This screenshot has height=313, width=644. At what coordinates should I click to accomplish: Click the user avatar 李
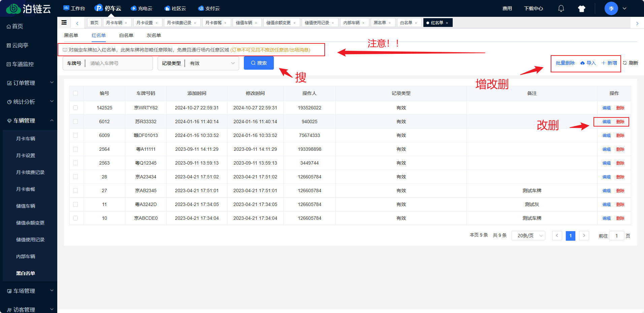pos(611,8)
